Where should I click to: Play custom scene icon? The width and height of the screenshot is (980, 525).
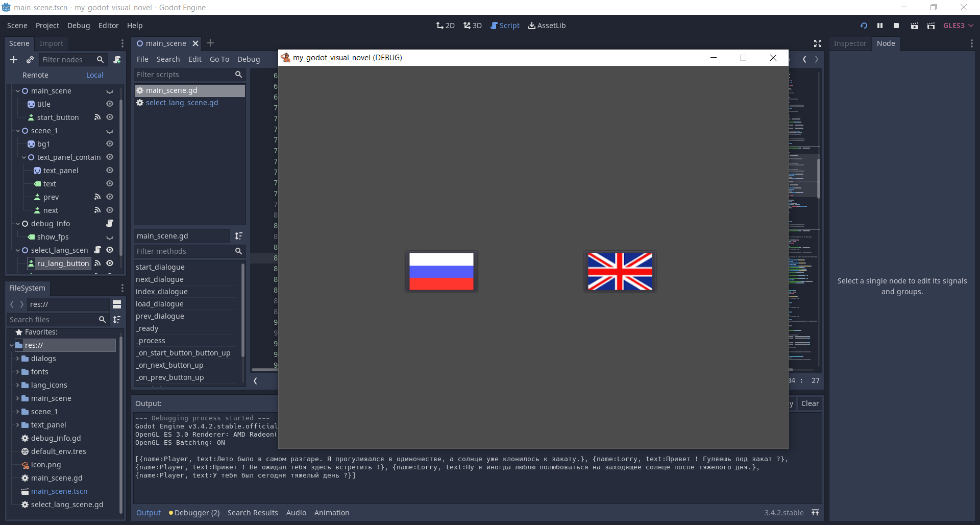point(931,26)
